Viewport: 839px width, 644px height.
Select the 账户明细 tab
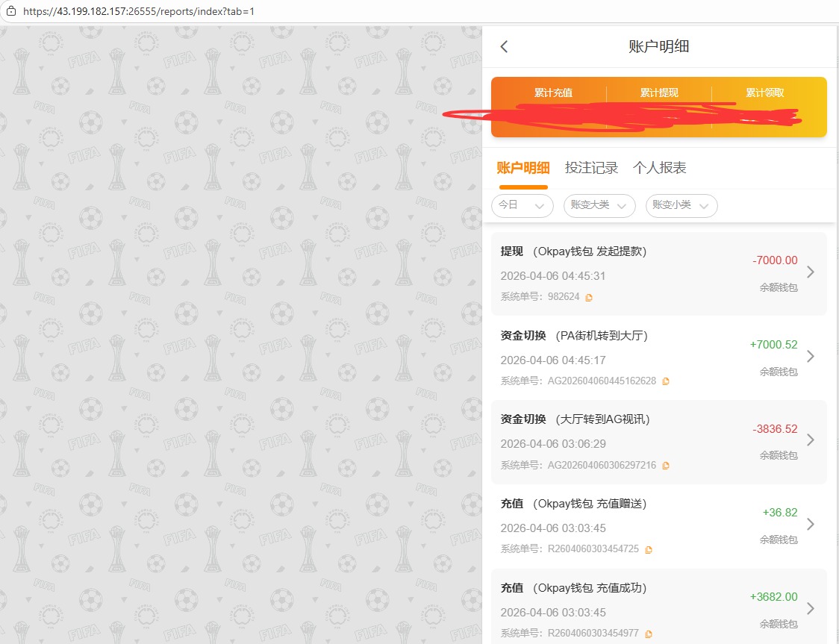coord(523,168)
